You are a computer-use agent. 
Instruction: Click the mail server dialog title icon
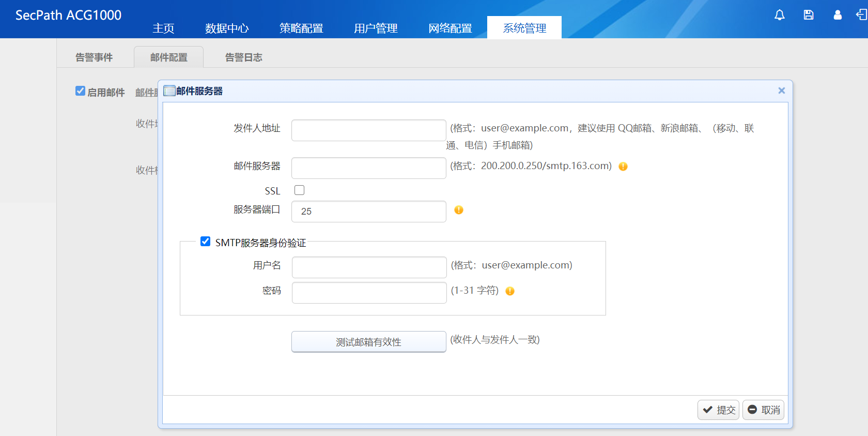169,91
